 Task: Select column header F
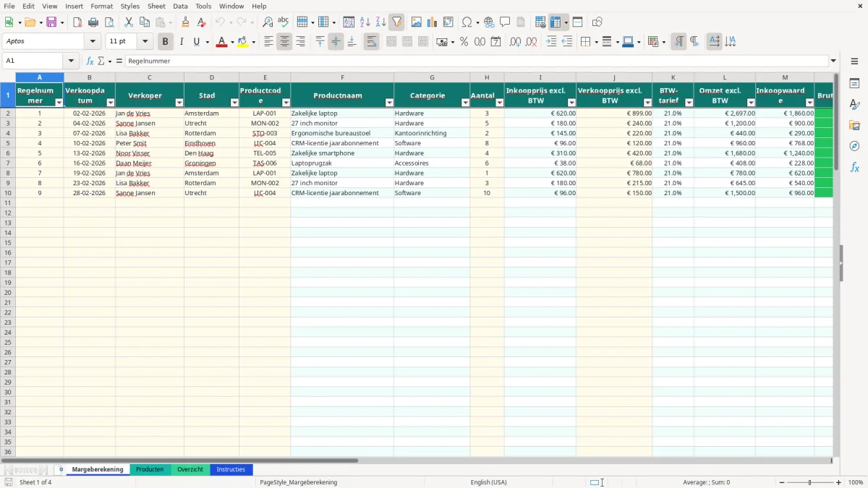pyautogui.click(x=342, y=77)
